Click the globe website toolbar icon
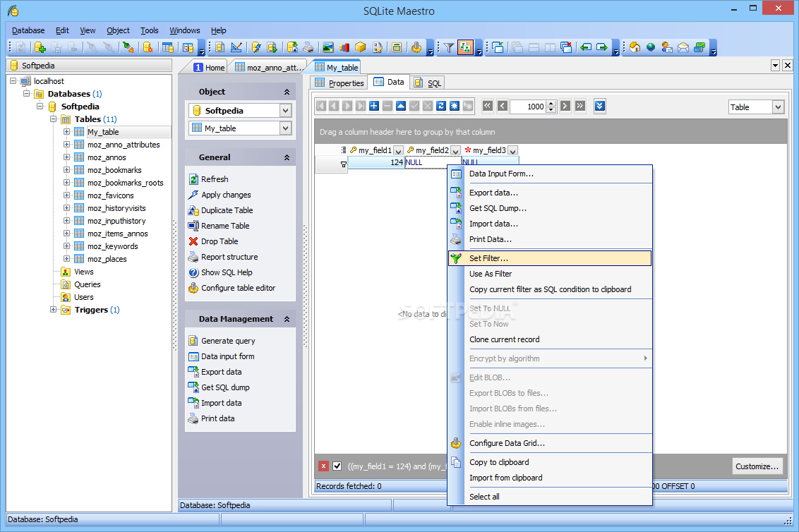 click(651, 47)
